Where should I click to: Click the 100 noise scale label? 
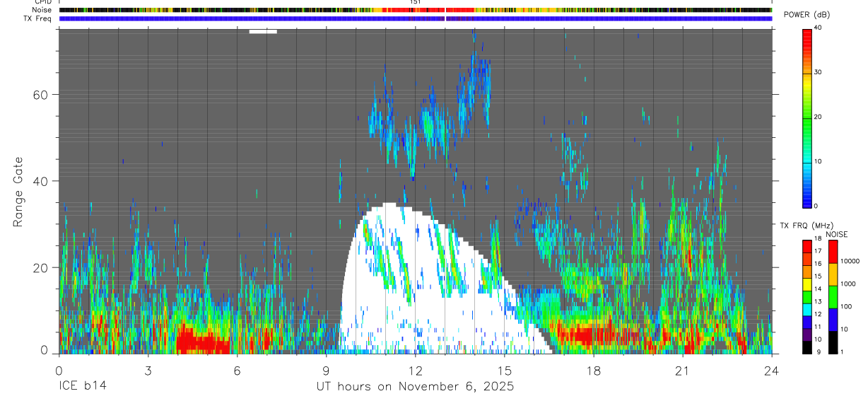[x=845, y=306]
